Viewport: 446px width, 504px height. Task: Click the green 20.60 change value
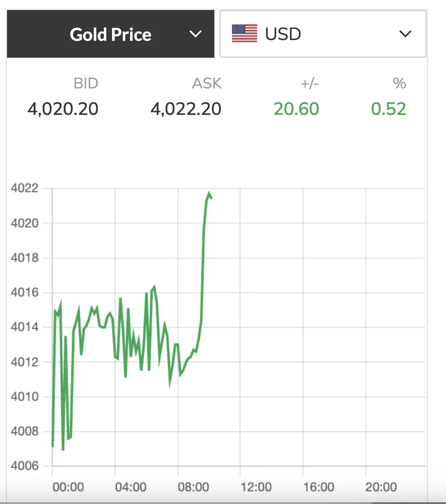click(x=296, y=109)
